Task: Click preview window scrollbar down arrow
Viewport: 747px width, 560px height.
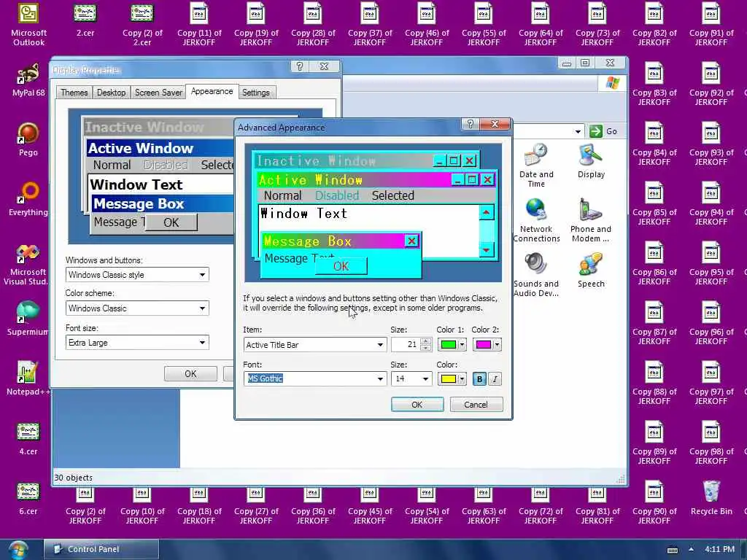Action: [486, 250]
